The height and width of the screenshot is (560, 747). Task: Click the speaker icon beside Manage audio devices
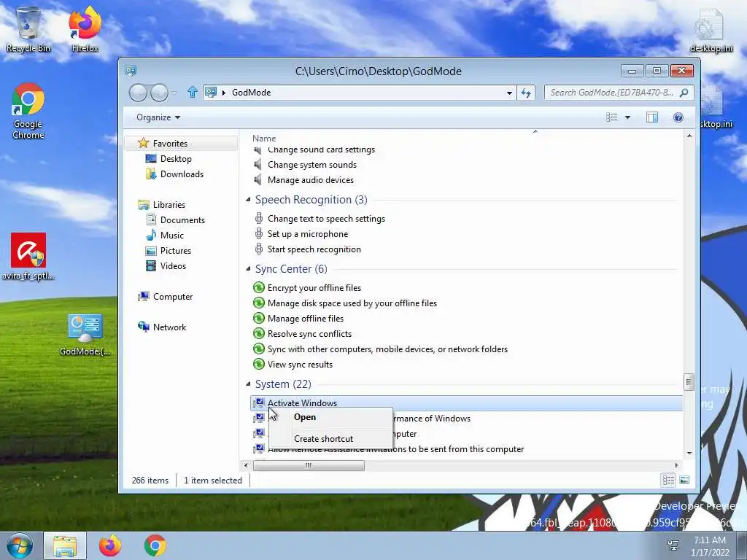point(258,179)
